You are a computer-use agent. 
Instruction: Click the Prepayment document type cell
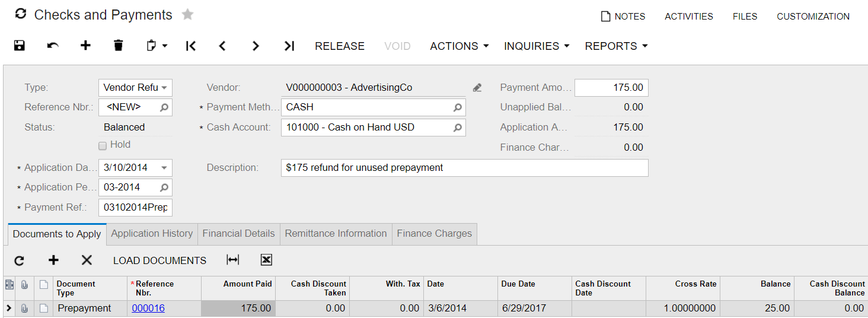(x=90, y=309)
